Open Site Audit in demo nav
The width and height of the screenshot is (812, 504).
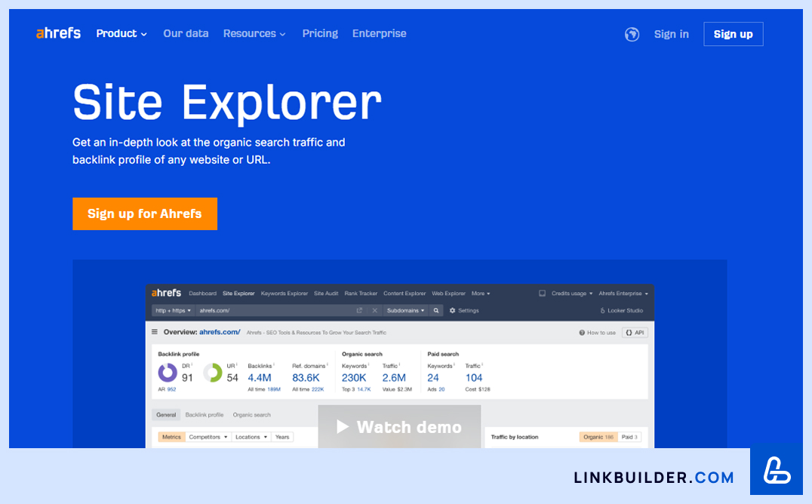pos(326,293)
